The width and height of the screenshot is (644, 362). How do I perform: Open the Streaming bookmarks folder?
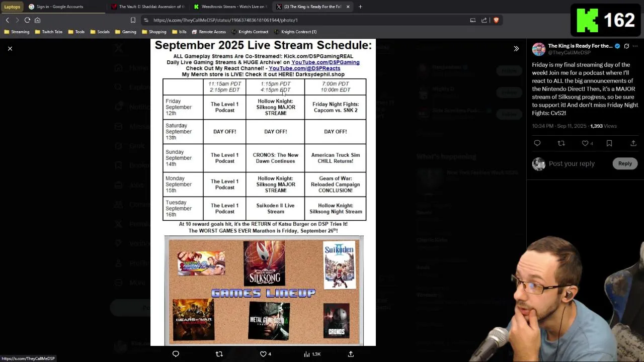[x=17, y=32]
